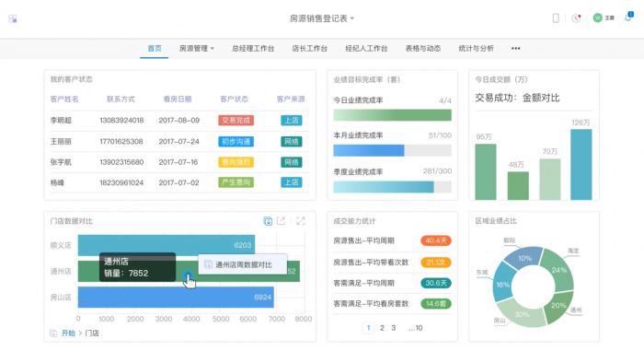Switch to the 统计与分析 tab
Screen dimensions: 644x351
click(x=476, y=49)
